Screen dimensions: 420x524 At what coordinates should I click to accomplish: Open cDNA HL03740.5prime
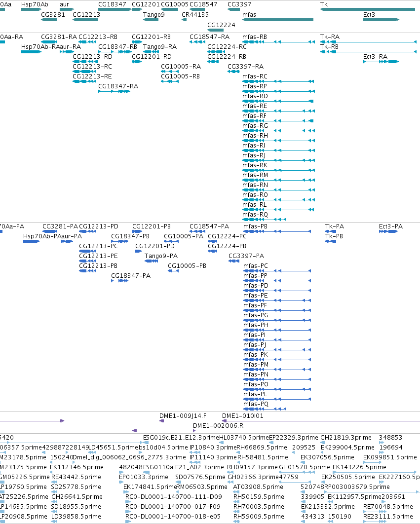pyautogui.click(x=244, y=438)
